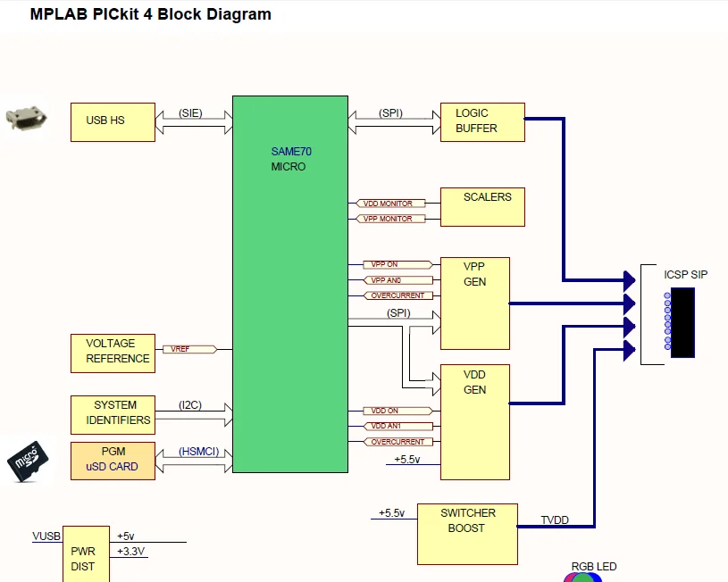Screen dimensions: 728x582
Task: Open the SWITCHER BOOST block
Action: click(x=467, y=532)
